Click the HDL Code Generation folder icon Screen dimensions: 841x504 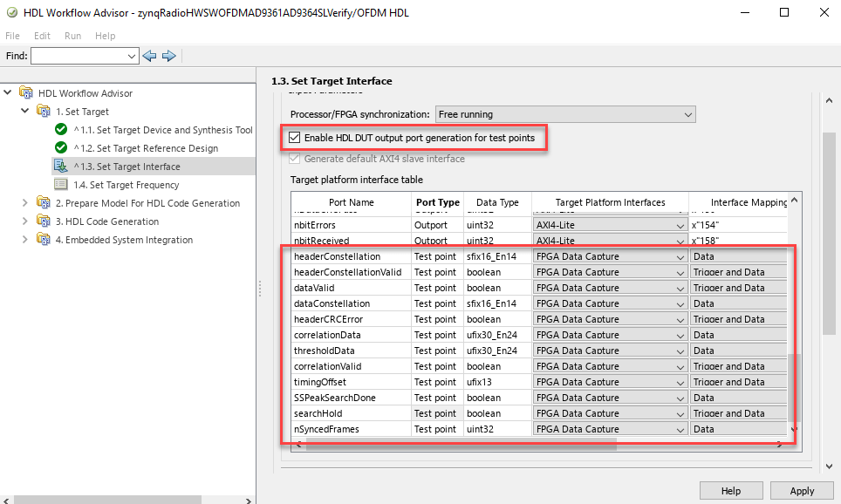click(x=44, y=221)
